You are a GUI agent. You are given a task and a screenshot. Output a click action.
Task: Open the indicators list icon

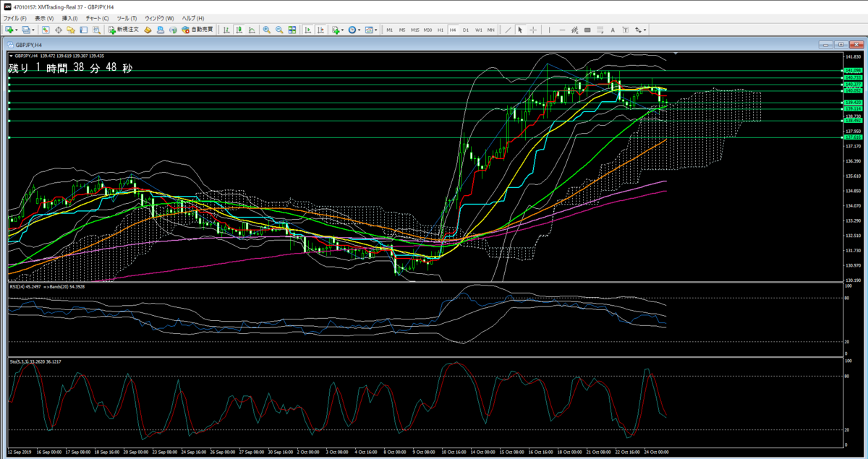tap(336, 30)
